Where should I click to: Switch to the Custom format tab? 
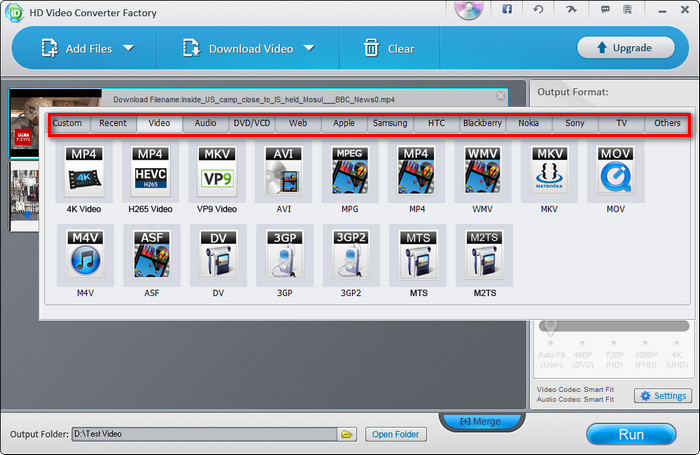68,123
